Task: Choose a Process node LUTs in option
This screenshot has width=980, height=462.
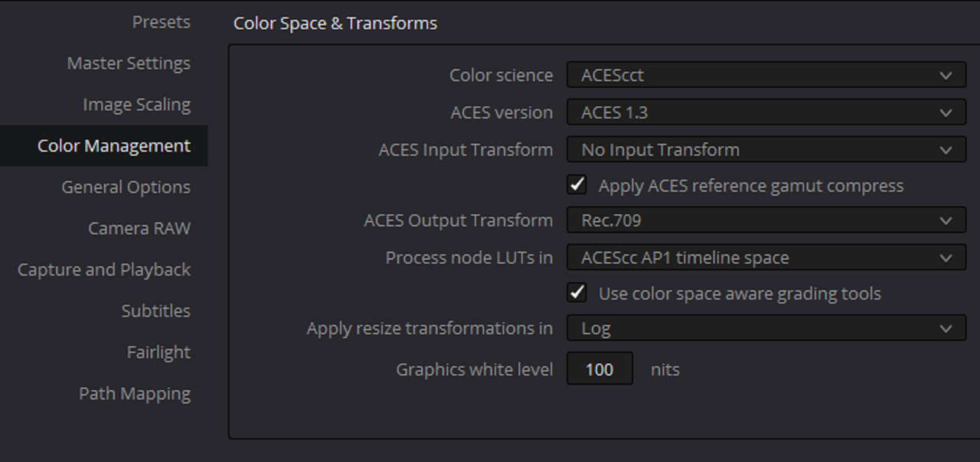Action: click(x=766, y=258)
